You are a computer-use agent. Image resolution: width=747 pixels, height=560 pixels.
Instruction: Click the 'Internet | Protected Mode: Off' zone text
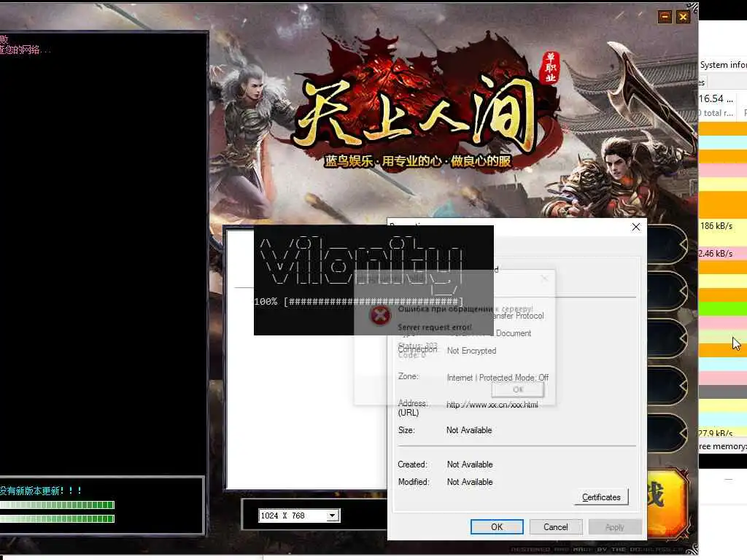coord(498,378)
